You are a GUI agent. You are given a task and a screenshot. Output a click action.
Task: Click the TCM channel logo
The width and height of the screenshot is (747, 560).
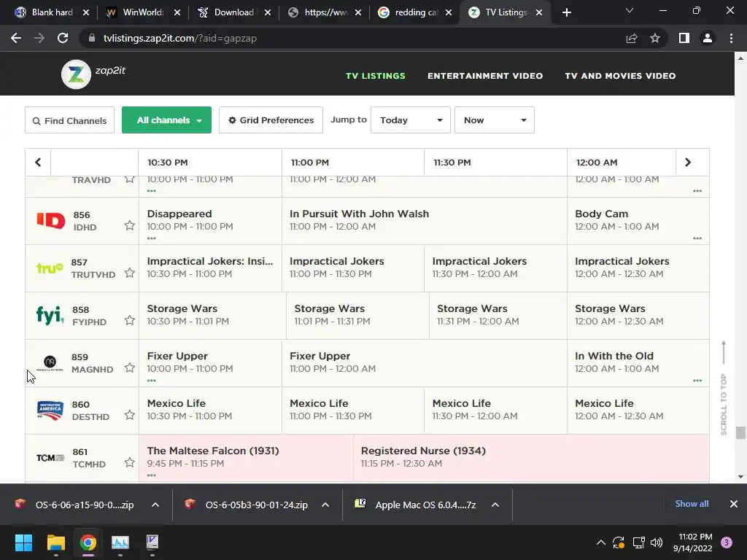coord(50,458)
